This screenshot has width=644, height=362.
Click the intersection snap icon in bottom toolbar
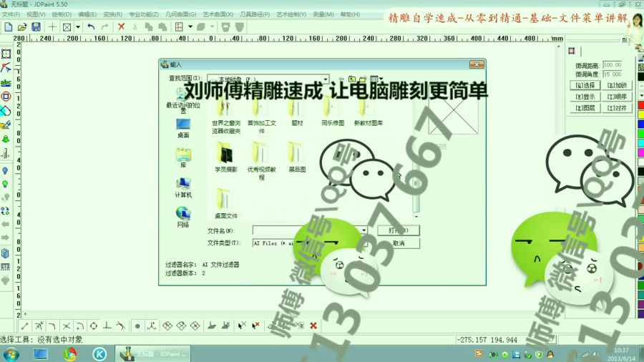[66, 326]
